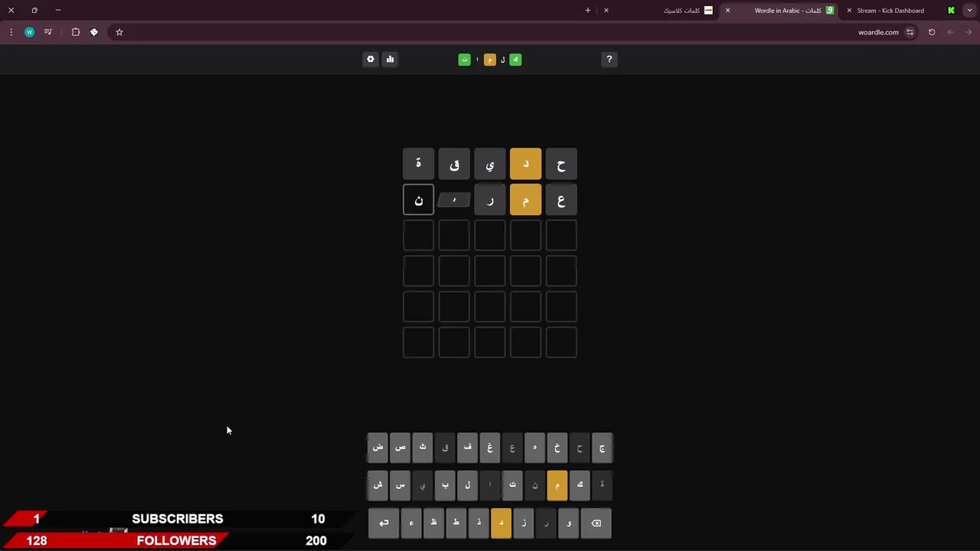Open the media control playlist icon

click(48, 32)
